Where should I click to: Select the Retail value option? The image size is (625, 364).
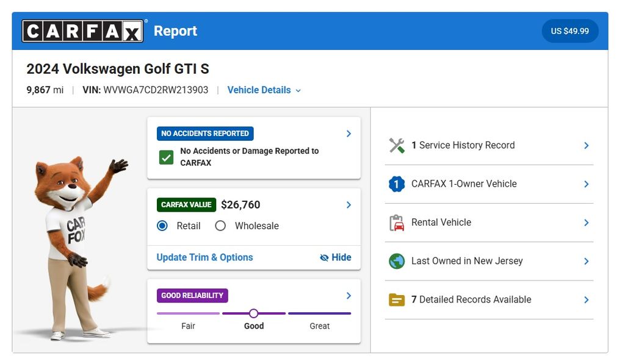(162, 226)
